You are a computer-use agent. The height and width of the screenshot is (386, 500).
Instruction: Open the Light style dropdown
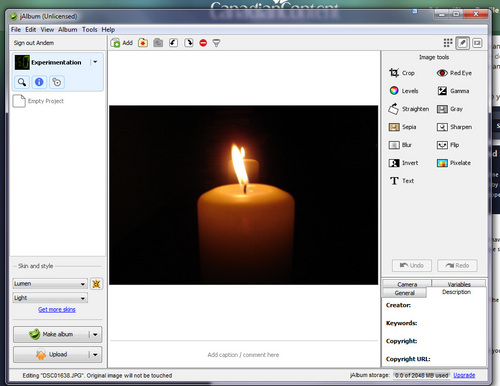[x=50, y=298]
